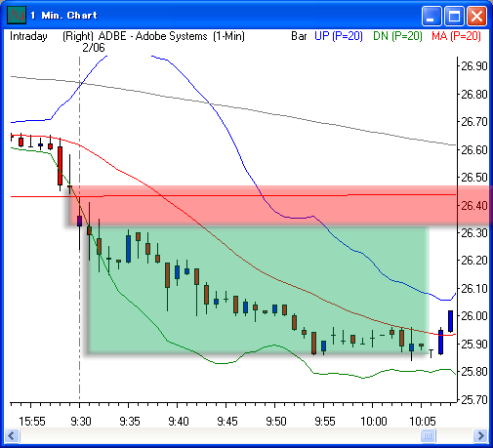
Task: Click the scrollbar right arrow
Action: tap(480, 435)
